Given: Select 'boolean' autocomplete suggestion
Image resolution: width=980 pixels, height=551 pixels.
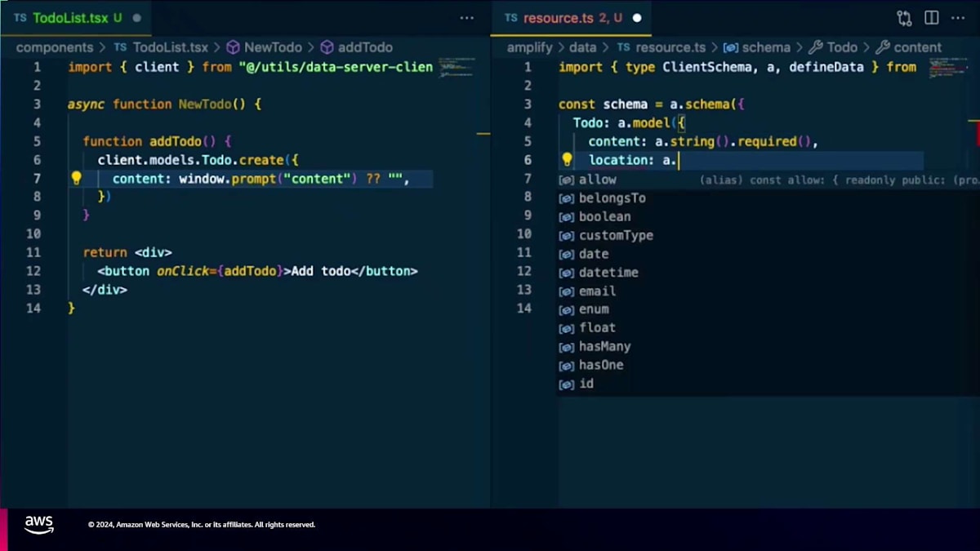Looking at the screenshot, I should [x=768, y=216].
